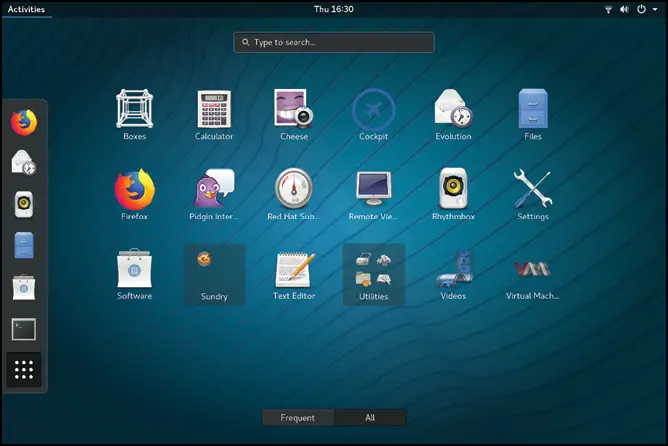The height and width of the screenshot is (446, 668).
Task: Launch Red Hat Subscription Manager
Action: 294,190
